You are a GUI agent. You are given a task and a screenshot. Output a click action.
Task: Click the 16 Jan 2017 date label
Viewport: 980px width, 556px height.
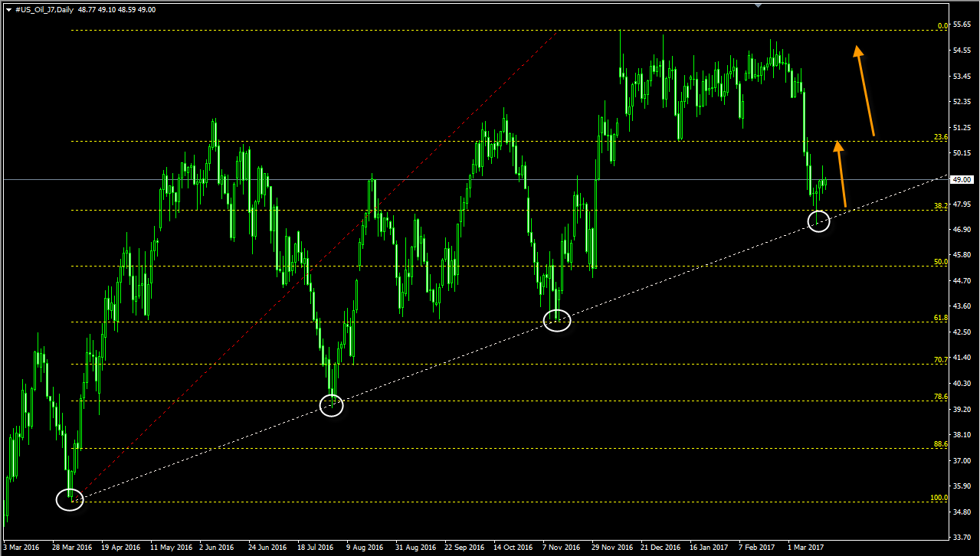tap(710, 548)
